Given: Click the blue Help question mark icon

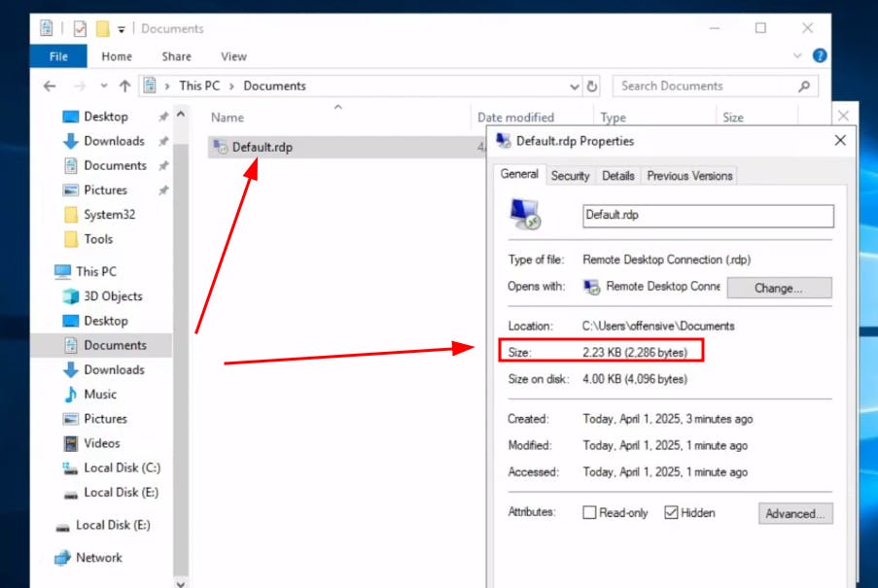Looking at the screenshot, I should [820, 56].
